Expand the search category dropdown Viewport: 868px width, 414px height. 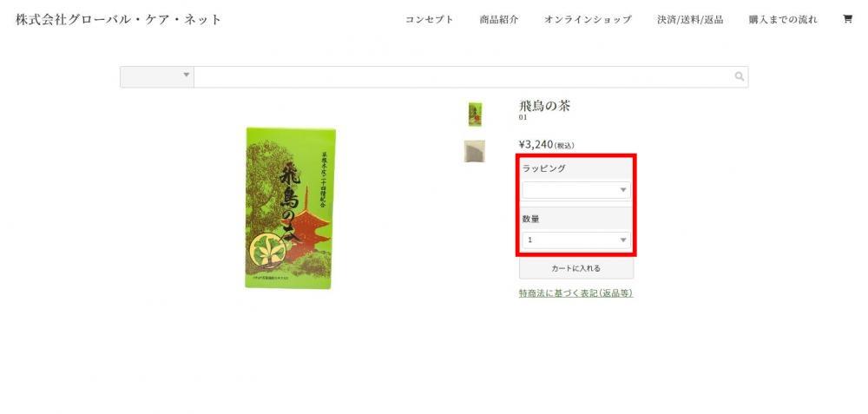[156, 76]
